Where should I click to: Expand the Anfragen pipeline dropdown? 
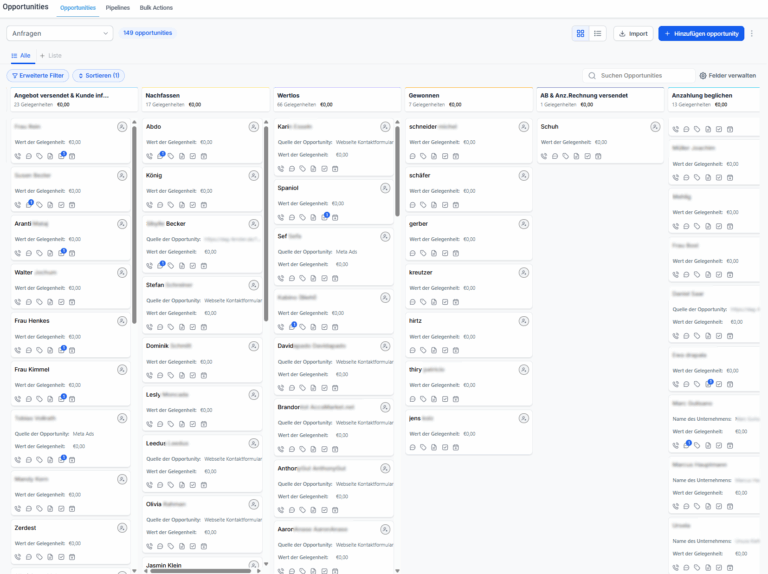(x=60, y=33)
